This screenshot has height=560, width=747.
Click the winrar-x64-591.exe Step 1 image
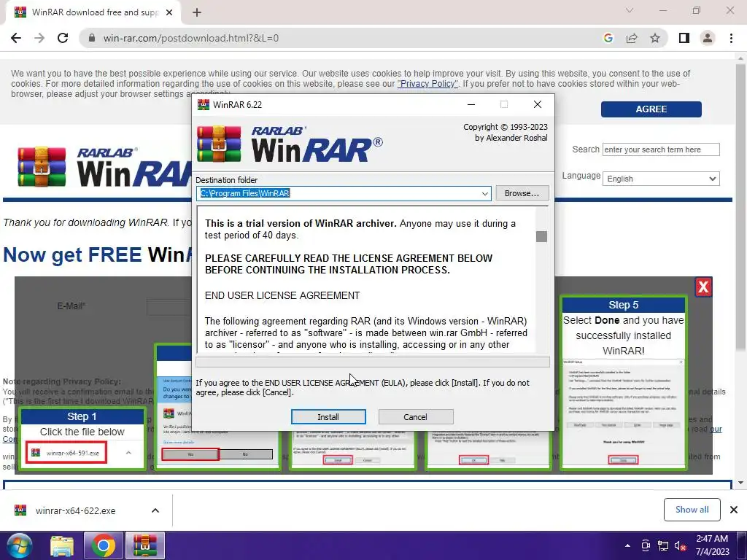66,453
